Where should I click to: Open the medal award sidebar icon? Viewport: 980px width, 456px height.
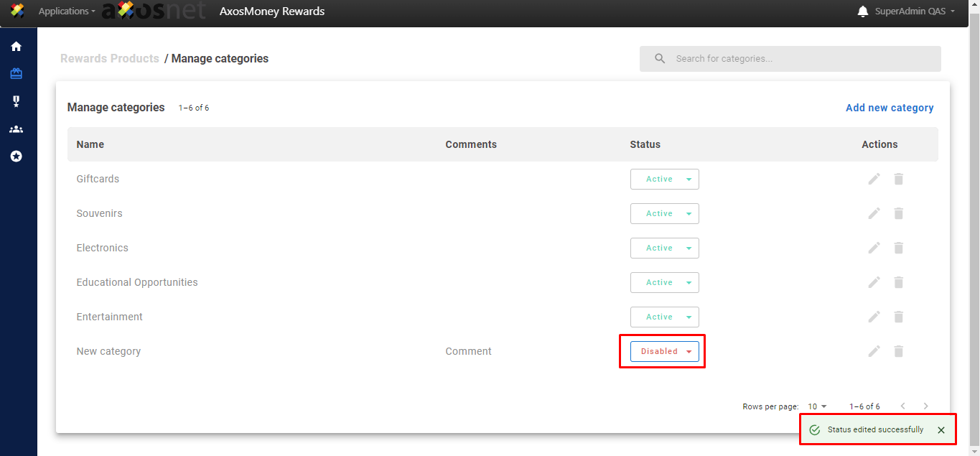point(16,102)
